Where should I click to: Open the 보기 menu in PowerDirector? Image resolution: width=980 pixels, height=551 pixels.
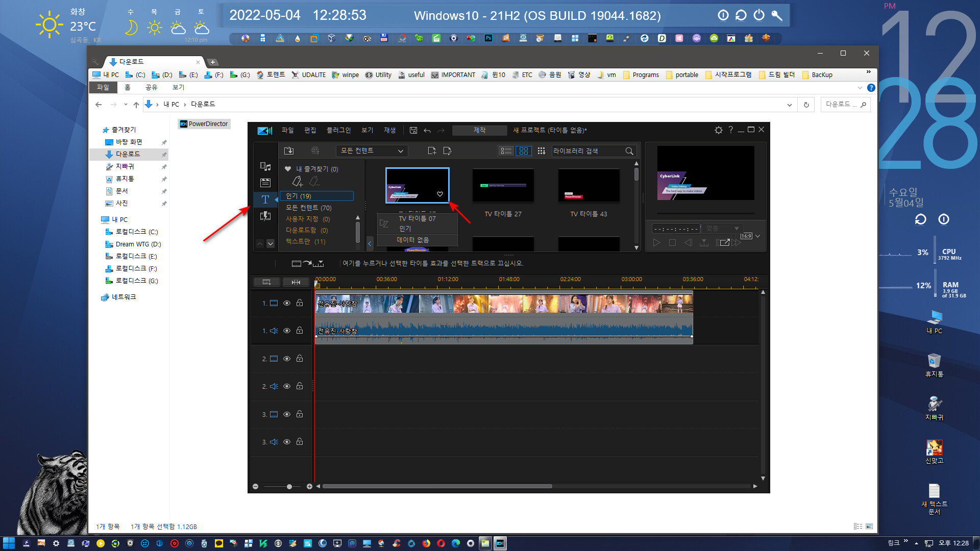click(367, 131)
